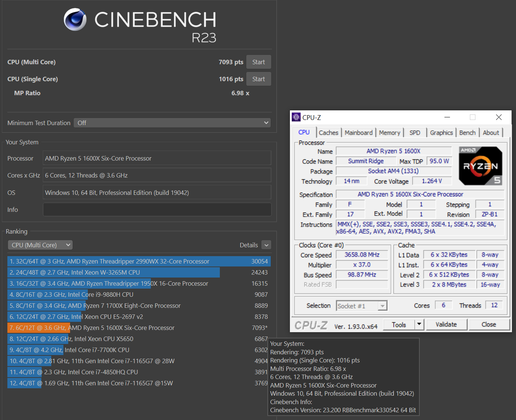
Task: Select the Graphics tab
Action: pos(441,132)
